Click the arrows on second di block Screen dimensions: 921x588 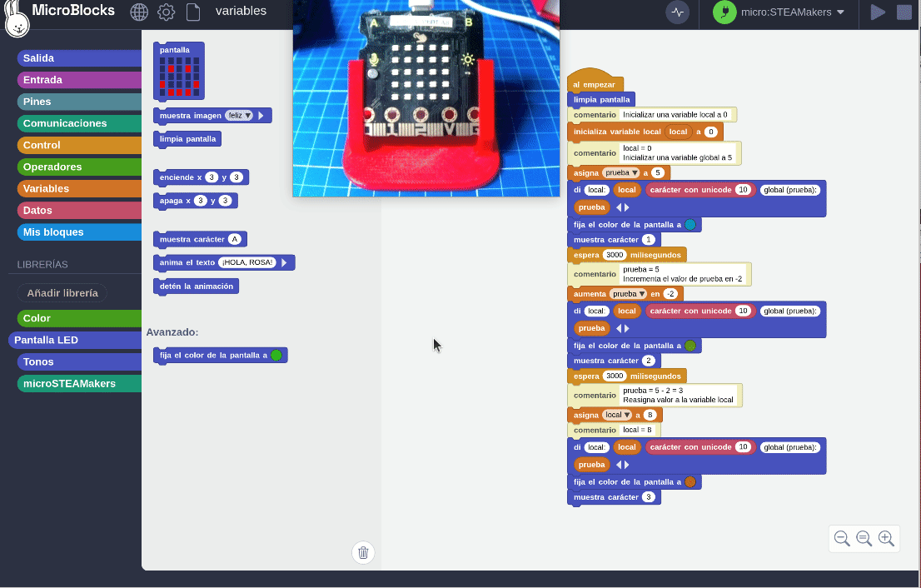[623, 328]
